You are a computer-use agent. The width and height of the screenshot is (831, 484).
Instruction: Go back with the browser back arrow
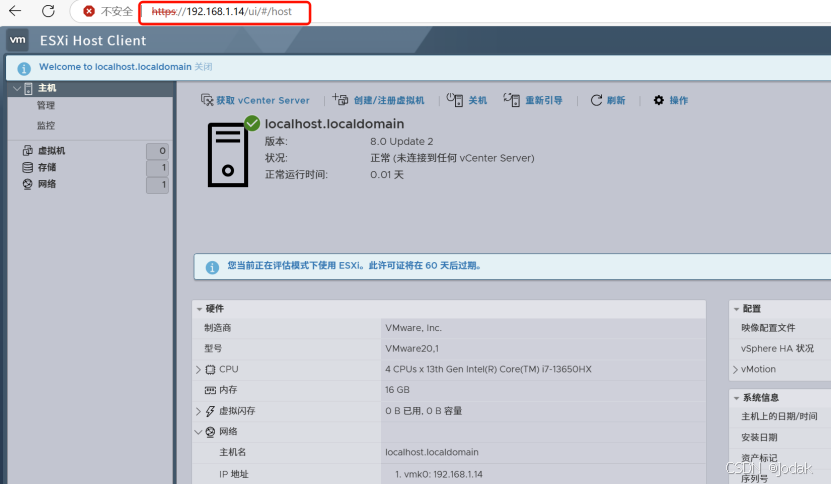(x=15, y=11)
